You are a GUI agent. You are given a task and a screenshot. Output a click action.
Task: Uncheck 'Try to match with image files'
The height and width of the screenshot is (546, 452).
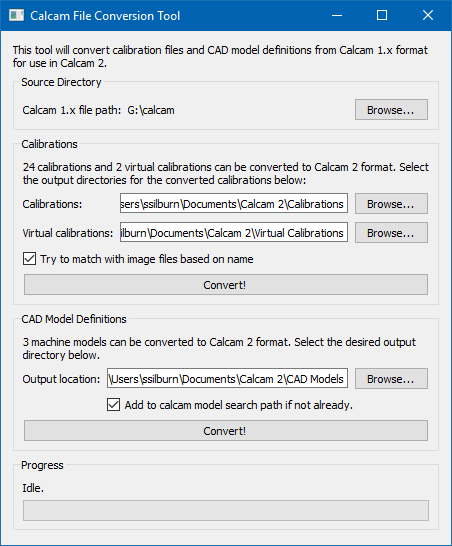pyautogui.click(x=30, y=259)
